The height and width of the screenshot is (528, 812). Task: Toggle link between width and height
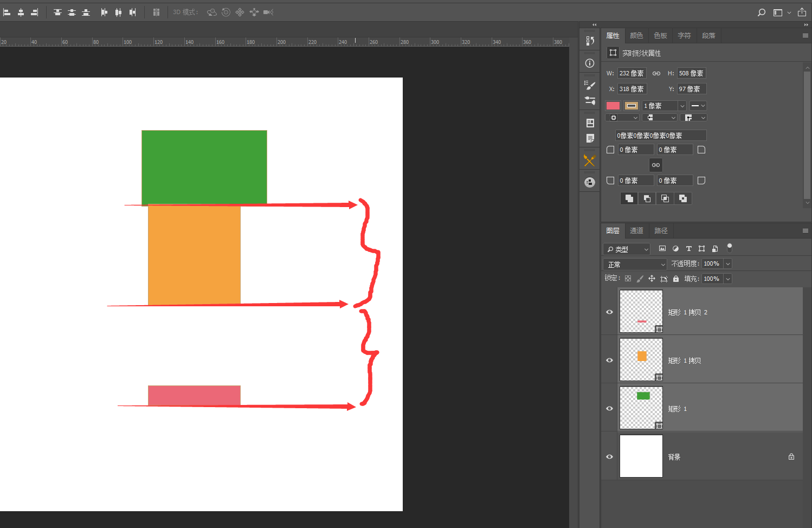click(656, 73)
